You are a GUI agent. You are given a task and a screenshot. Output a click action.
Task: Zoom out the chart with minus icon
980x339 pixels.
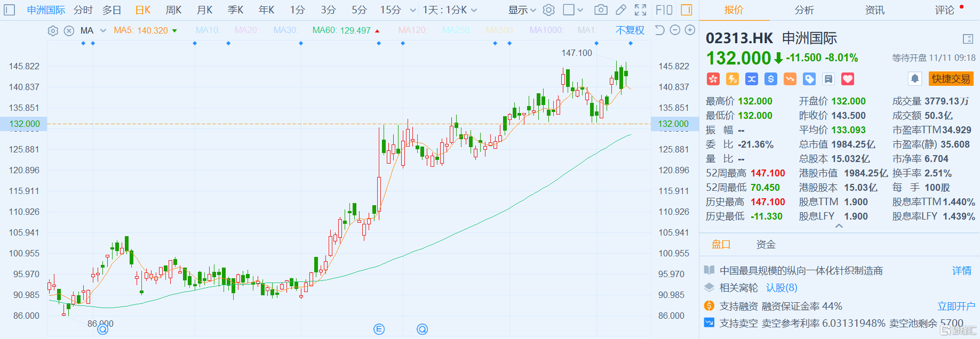[675, 30]
